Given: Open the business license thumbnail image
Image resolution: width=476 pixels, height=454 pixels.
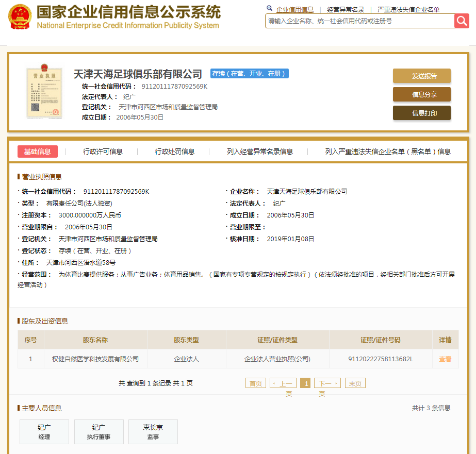Looking at the screenshot, I should (44, 91).
